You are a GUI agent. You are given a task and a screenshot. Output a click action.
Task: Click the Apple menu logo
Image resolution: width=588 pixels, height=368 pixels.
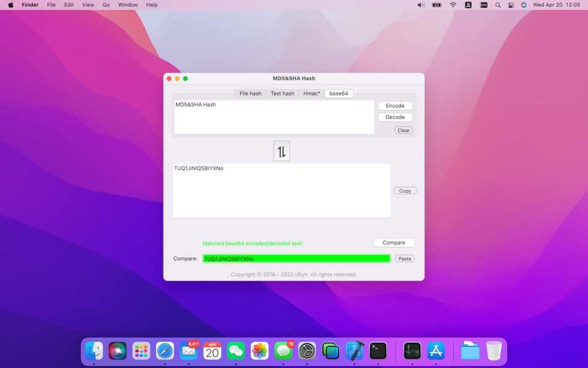(x=11, y=5)
